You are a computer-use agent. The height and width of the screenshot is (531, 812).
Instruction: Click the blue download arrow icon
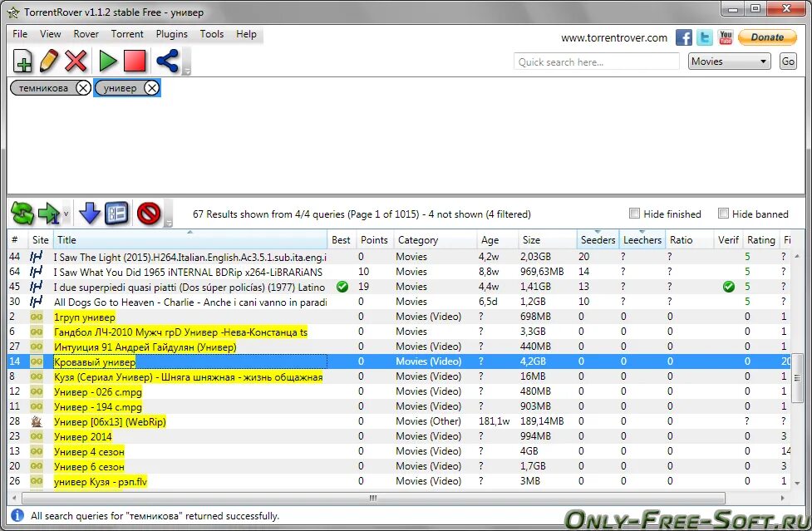90,214
